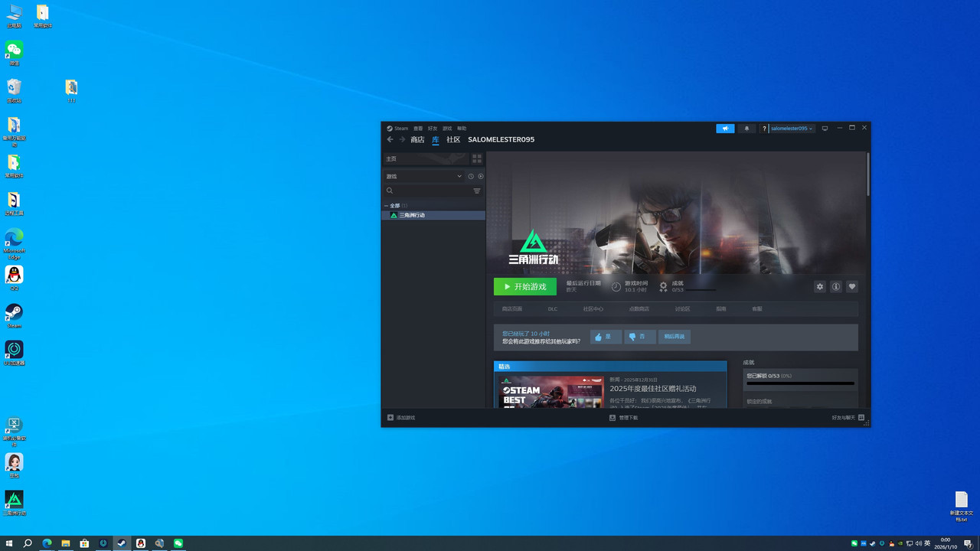Favorite the game with heart icon

[852, 286]
